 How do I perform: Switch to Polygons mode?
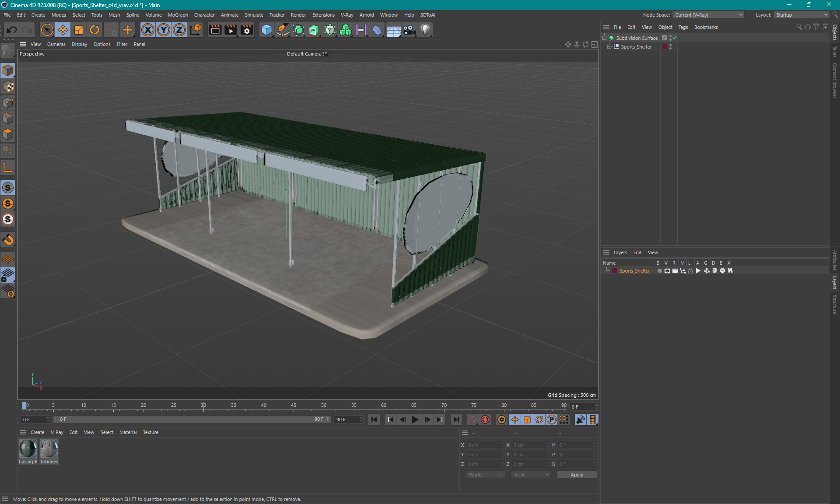coord(8,134)
